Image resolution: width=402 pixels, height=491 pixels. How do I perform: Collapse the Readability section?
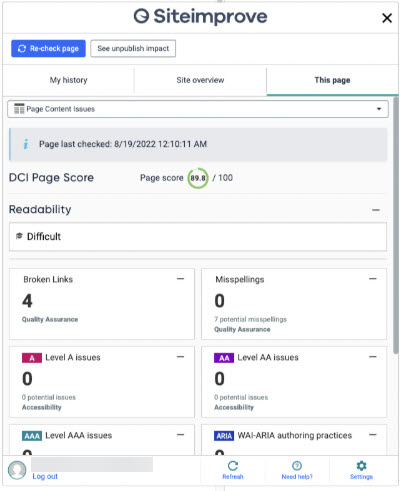click(x=376, y=210)
